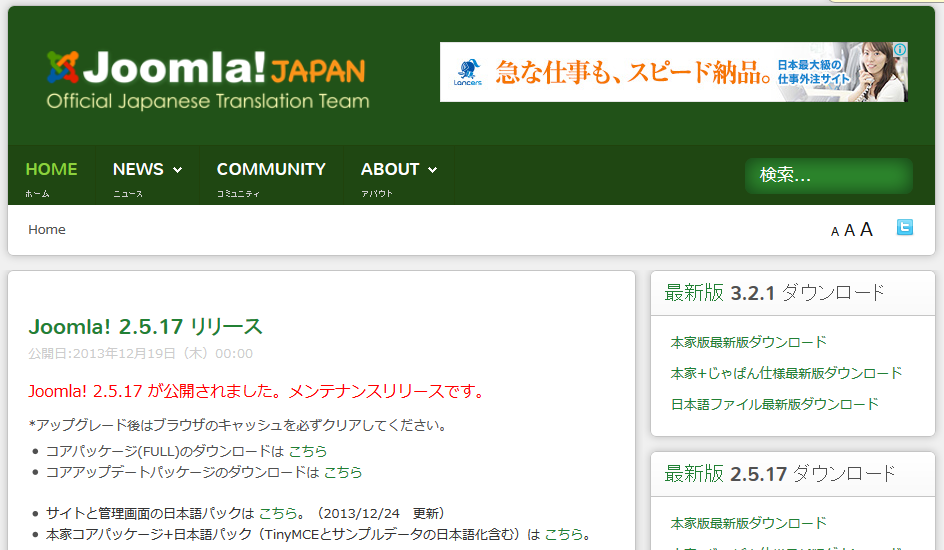Click the 最新版 2.5.17 ダウンロード heading

[x=780, y=474]
